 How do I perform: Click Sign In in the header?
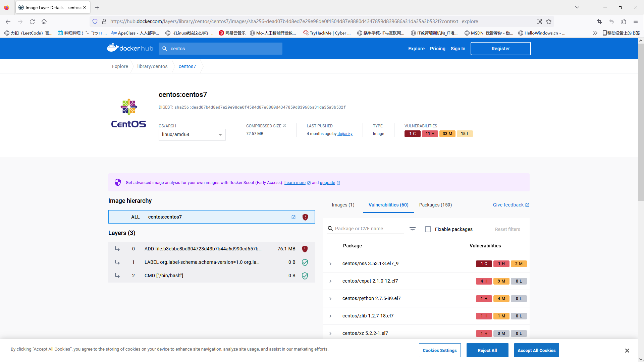coord(458,49)
